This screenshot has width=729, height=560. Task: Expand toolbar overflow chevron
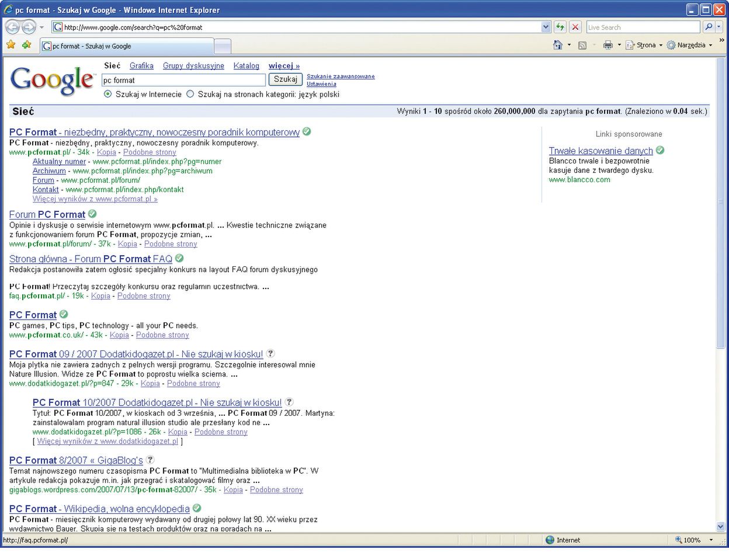[x=722, y=40]
